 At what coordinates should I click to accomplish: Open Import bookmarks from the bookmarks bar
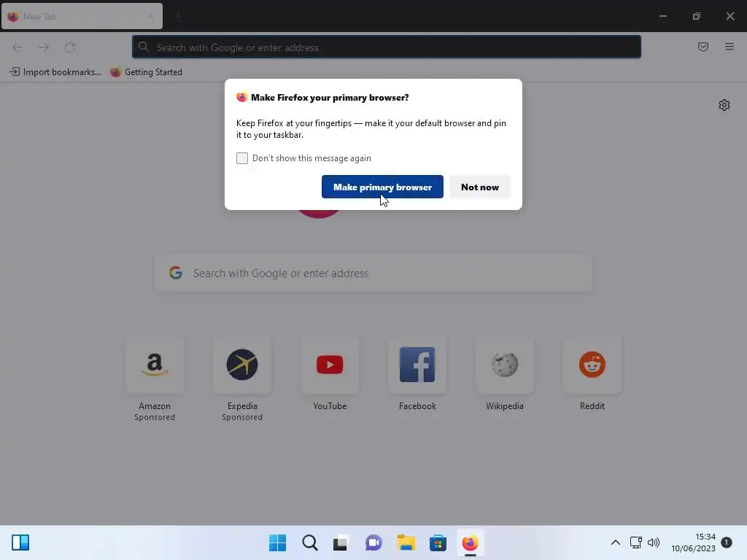55,72
